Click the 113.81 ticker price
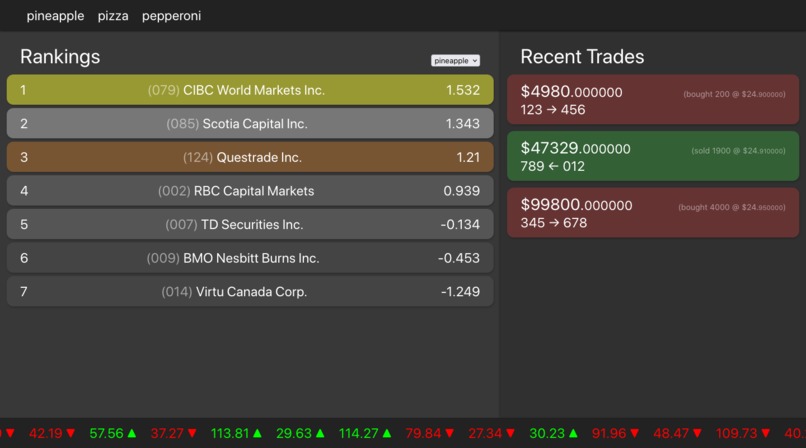This screenshot has width=806, height=448. [230, 434]
